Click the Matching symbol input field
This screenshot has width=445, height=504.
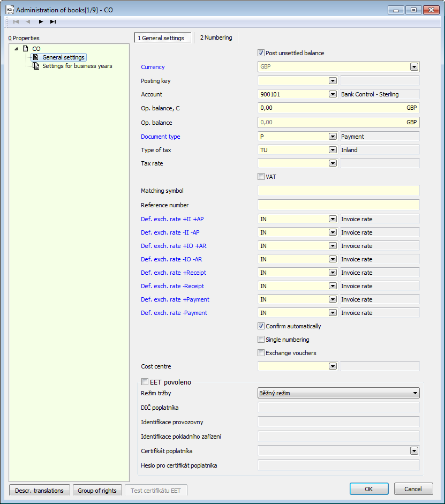[x=338, y=191]
